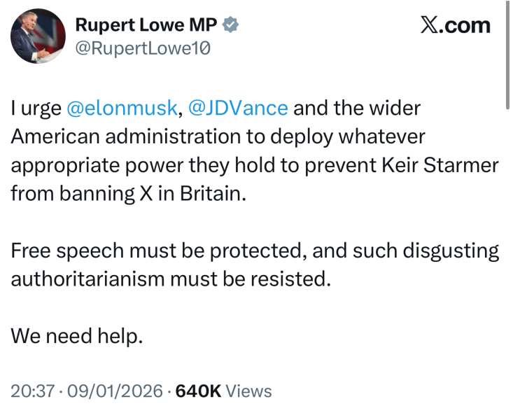Click the "We need help." line

click(77, 335)
